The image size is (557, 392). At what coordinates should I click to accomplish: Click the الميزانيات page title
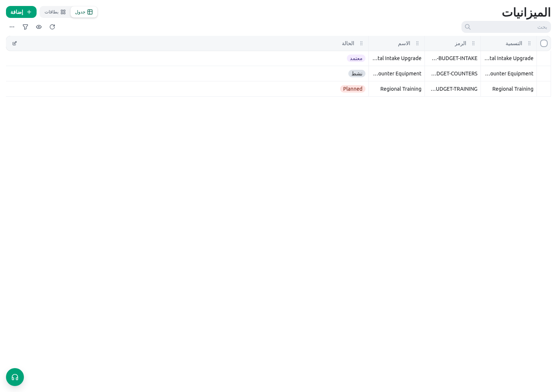[526, 12]
